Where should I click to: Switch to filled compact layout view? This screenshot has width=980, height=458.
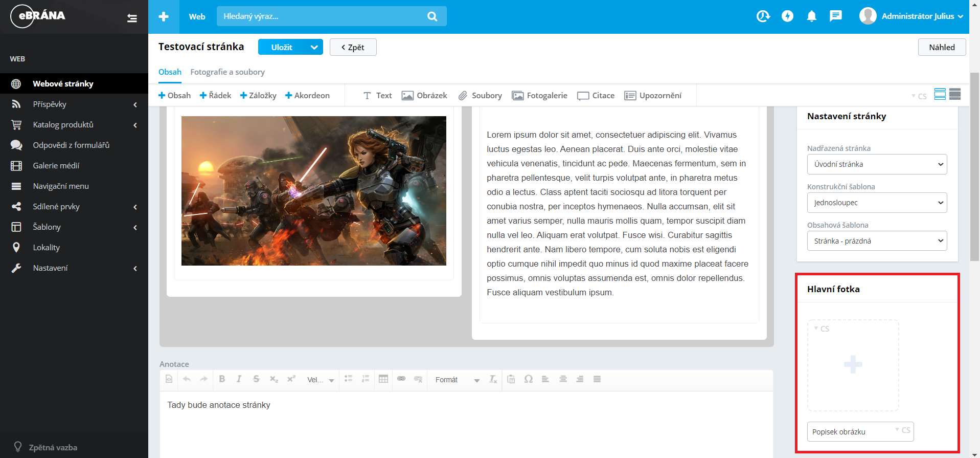(955, 94)
